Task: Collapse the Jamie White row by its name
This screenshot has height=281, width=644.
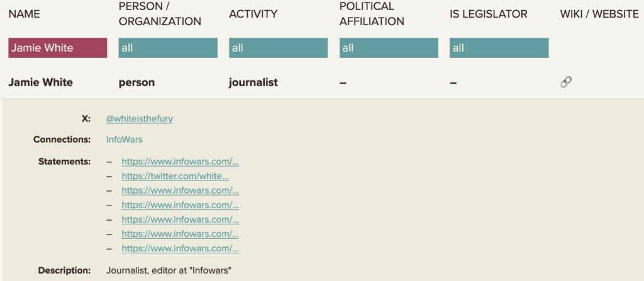Action: [x=41, y=82]
